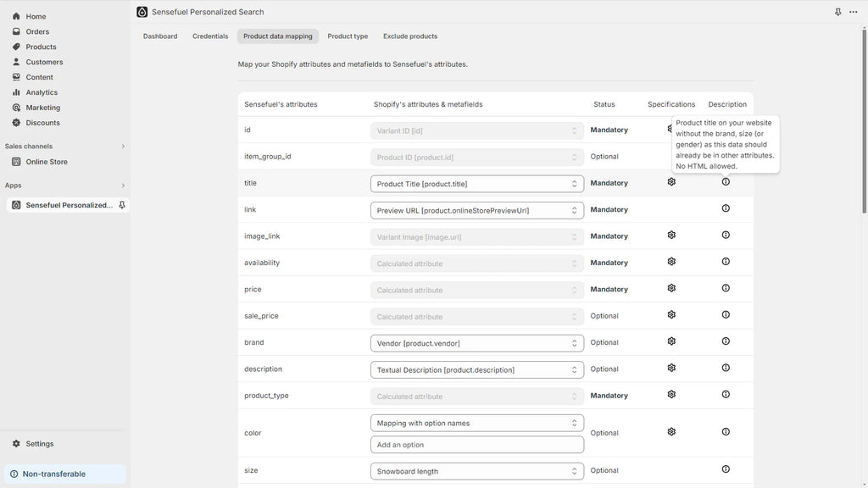
Task: Go to Online Store sales channel
Action: point(47,162)
